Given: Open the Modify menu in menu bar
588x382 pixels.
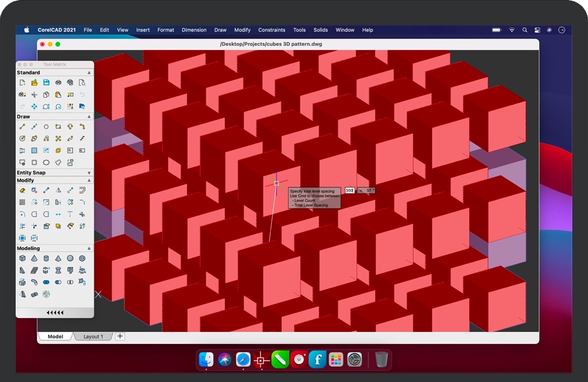Looking at the screenshot, I should (242, 30).
